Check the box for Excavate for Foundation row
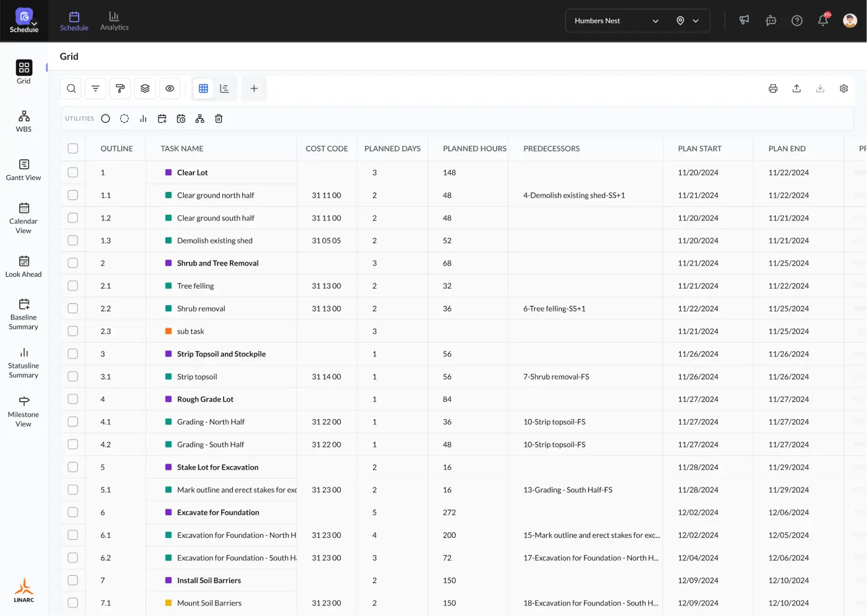The height and width of the screenshot is (616, 867). pos(72,513)
